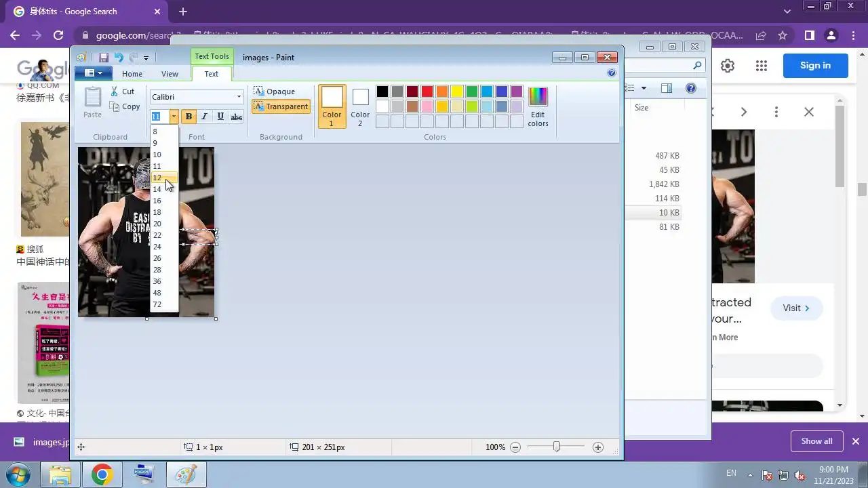The image size is (868, 488).
Task: Click the Copy button
Action: pyautogui.click(x=125, y=106)
